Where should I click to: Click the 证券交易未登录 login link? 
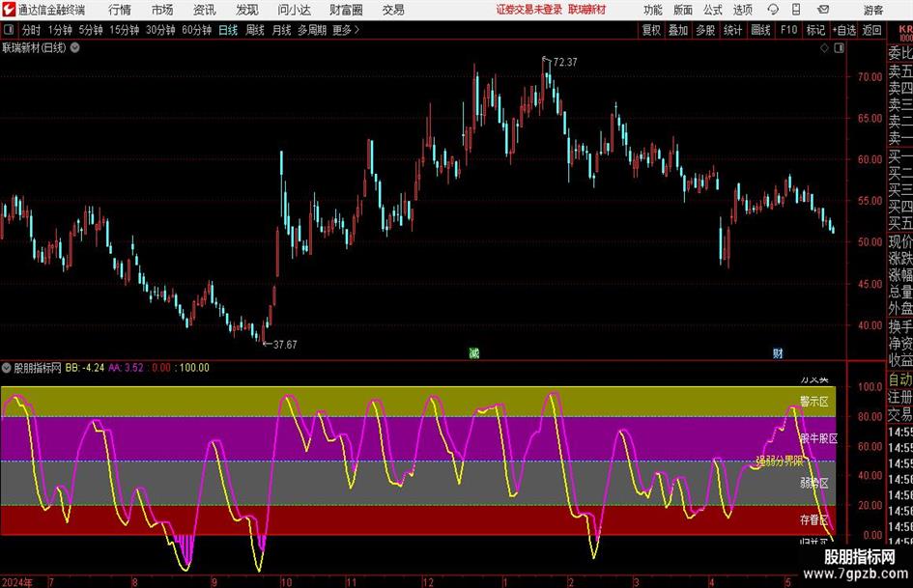click(529, 10)
